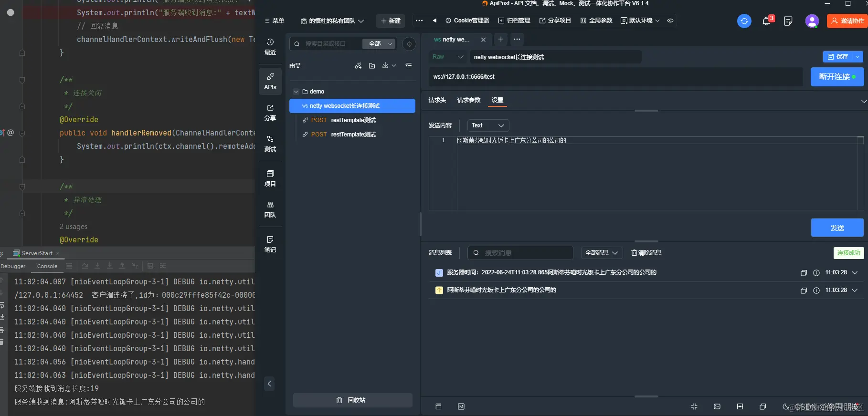Switch to the 请求头 tab
The height and width of the screenshot is (416, 868).
437,100
